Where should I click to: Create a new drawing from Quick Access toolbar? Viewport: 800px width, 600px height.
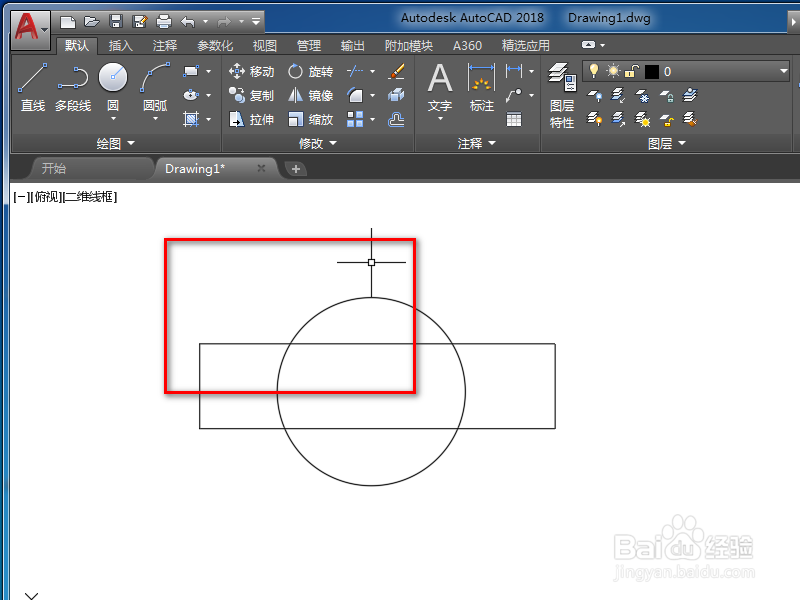pyautogui.click(x=67, y=21)
